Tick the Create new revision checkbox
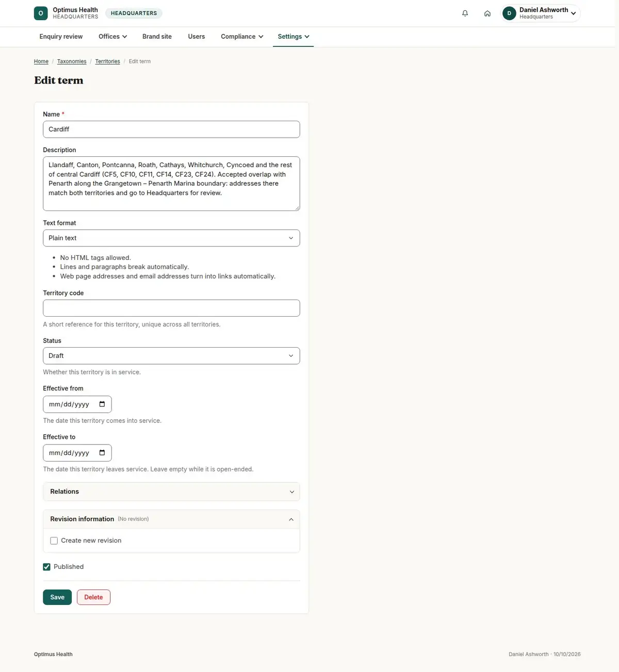This screenshot has height=672, width=619. (54, 540)
